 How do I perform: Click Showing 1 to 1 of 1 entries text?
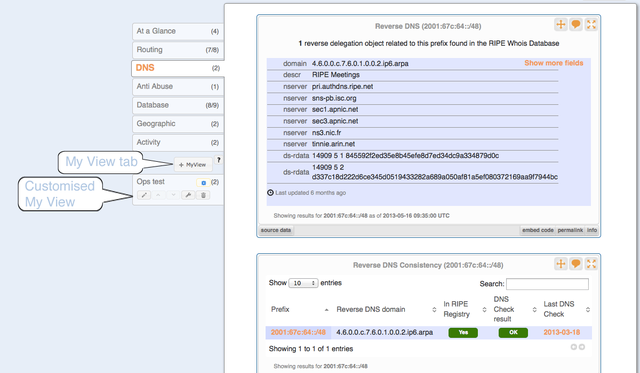coord(311,349)
